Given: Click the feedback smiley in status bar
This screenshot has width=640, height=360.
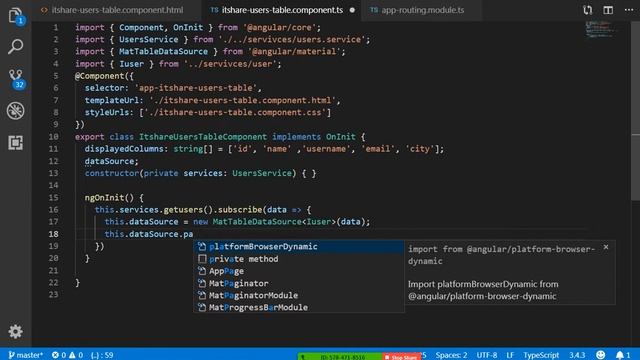Looking at the screenshot, I should (x=600, y=355).
